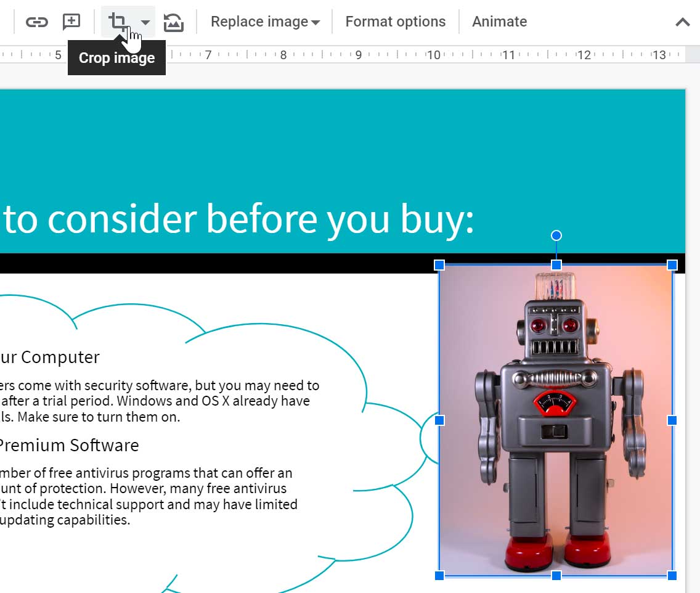
Task: Click the rotation handle above the robot image
Action: (556, 235)
